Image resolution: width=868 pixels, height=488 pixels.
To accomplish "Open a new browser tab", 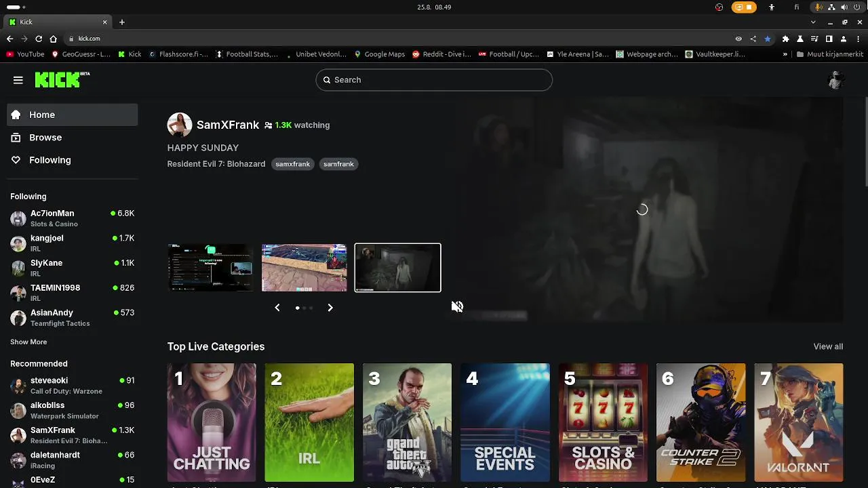I will [x=122, y=22].
